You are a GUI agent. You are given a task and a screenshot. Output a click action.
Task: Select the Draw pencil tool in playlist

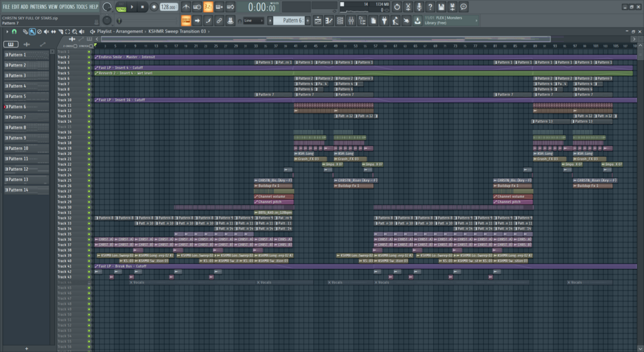[x=25, y=31]
